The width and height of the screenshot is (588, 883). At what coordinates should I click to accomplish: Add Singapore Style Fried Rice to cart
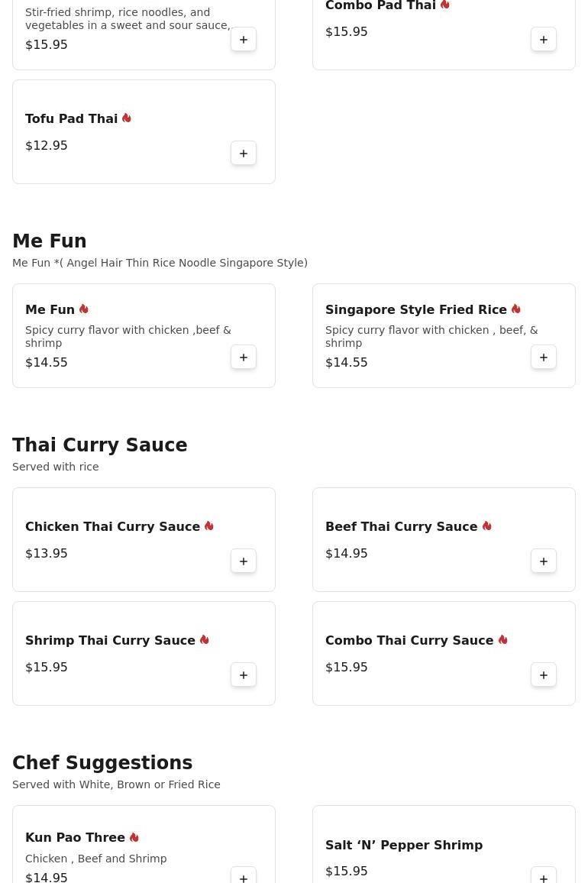544,357
